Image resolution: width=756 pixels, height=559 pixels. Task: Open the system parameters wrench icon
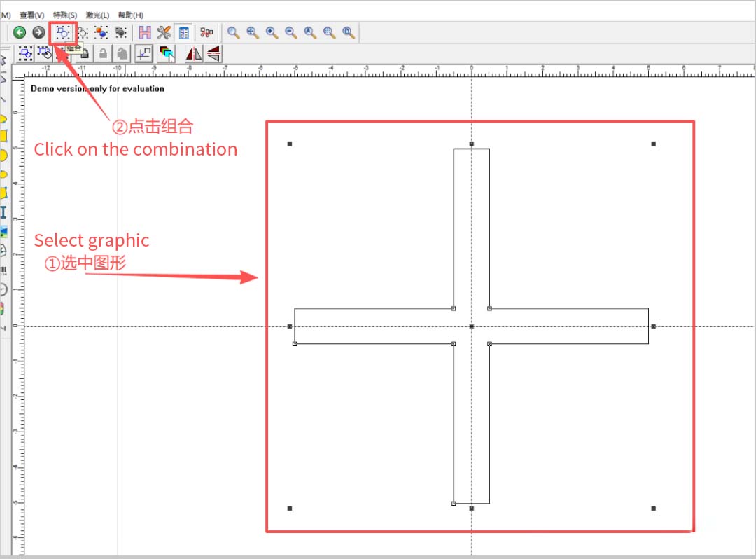point(163,32)
